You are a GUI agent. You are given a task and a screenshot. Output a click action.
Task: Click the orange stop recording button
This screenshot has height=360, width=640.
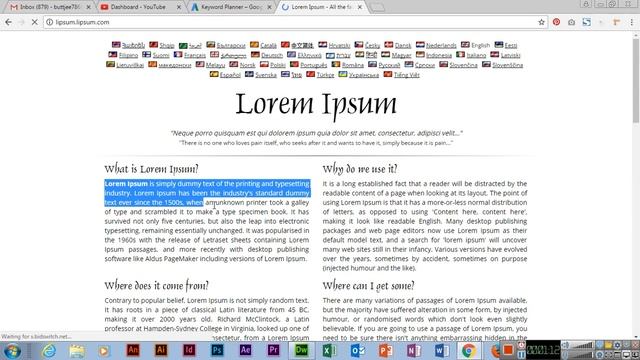[508, 350]
